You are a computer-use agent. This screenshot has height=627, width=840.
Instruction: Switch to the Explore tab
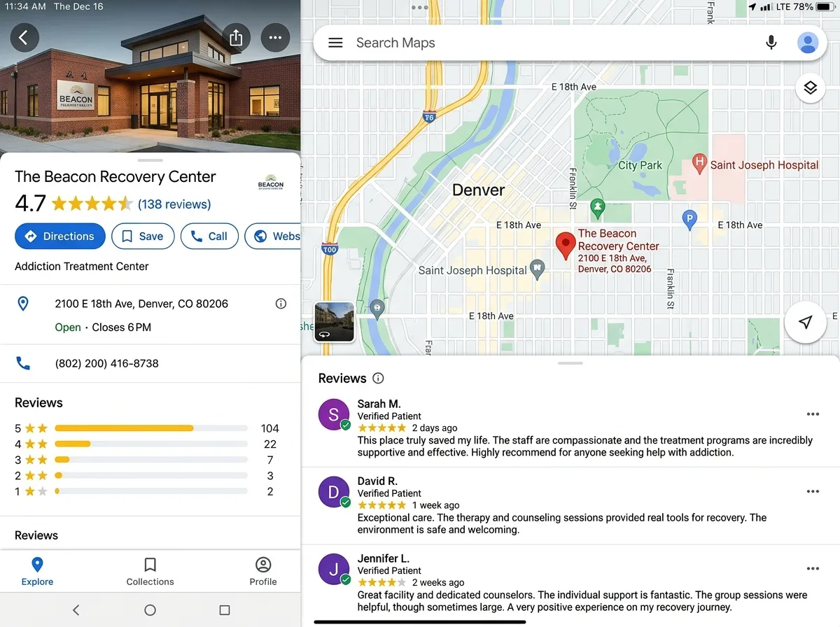[x=37, y=571]
